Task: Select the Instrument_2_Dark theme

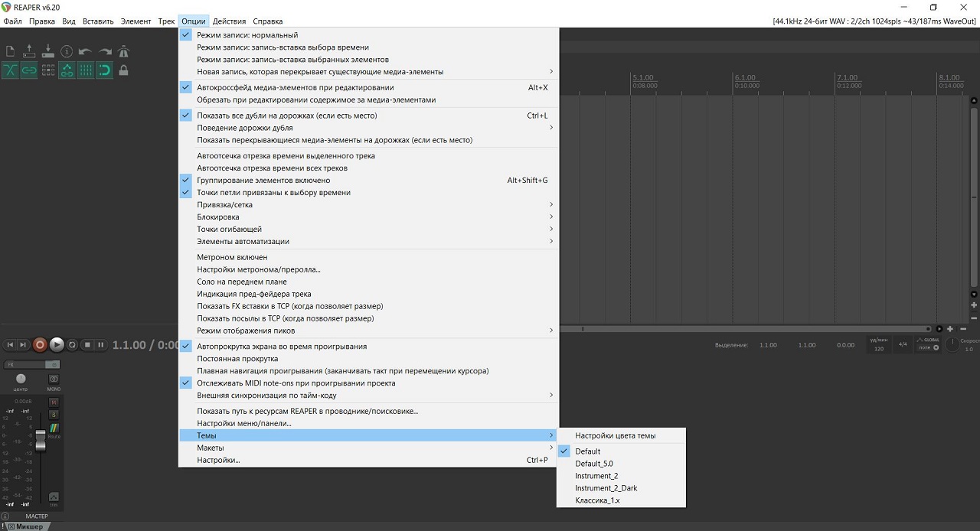Action: pos(606,488)
